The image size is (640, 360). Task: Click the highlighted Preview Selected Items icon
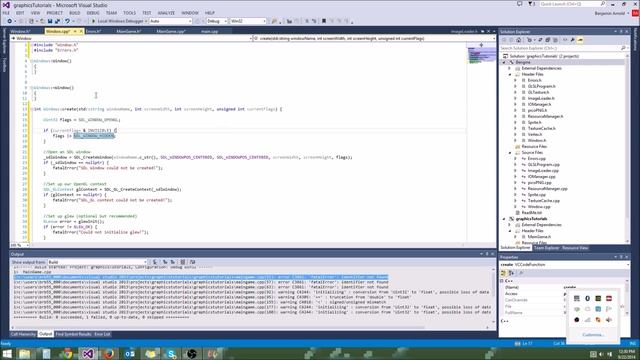(x=580, y=40)
